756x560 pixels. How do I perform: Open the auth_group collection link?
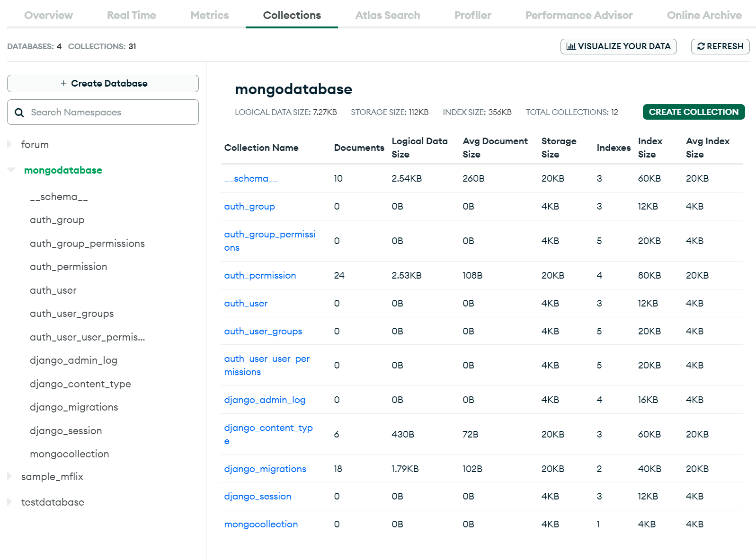[x=249, y=206]
